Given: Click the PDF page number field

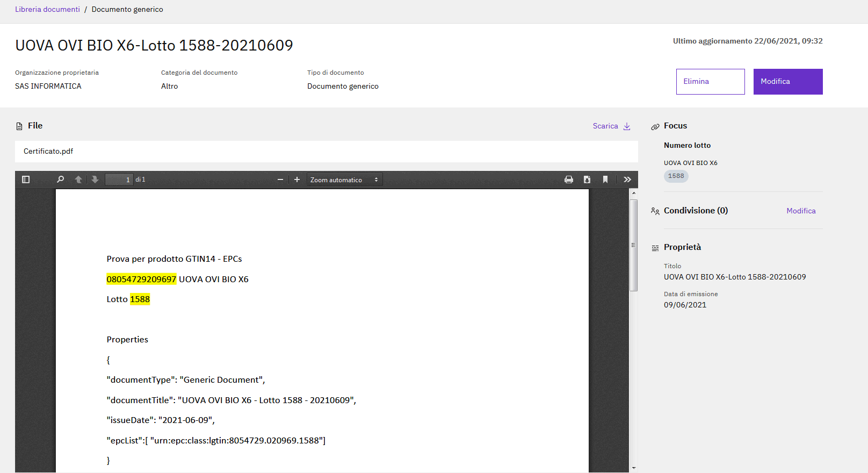Looking at the screenshot, I should tap(119, 180).
